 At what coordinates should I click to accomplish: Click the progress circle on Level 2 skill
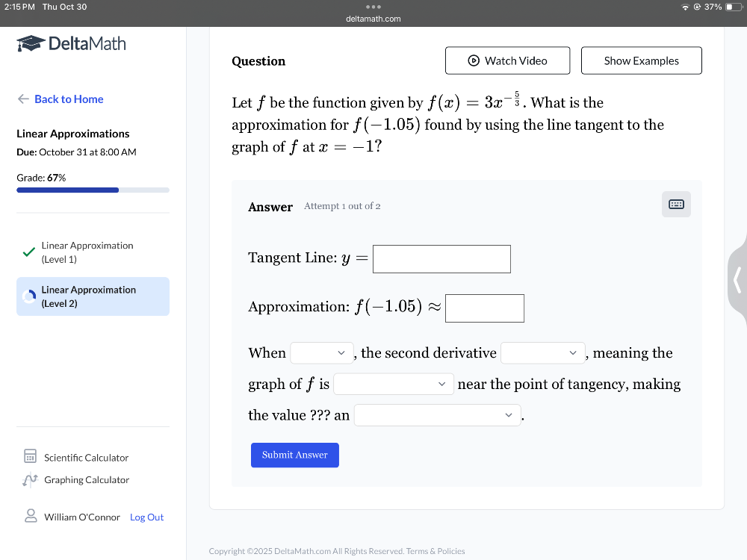(30, 296)
